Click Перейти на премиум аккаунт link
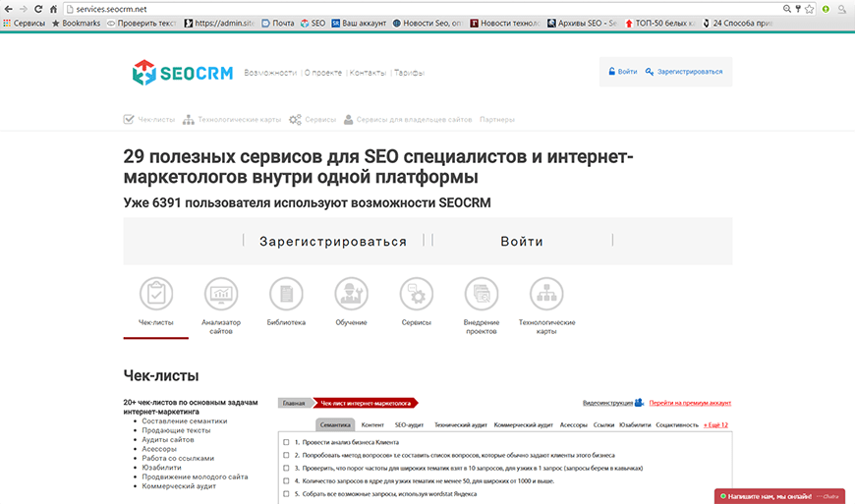This screenshot has width=855, height=504. pos(690,403)
